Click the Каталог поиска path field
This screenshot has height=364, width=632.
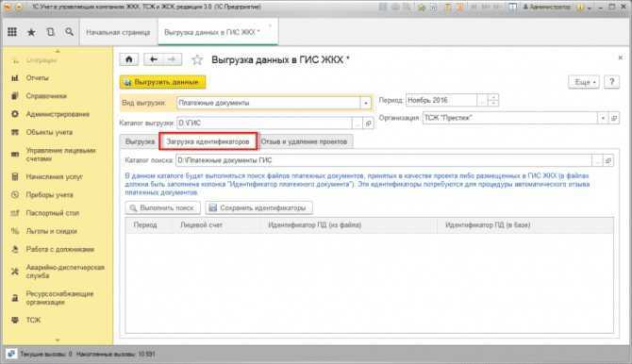(384, 160)
